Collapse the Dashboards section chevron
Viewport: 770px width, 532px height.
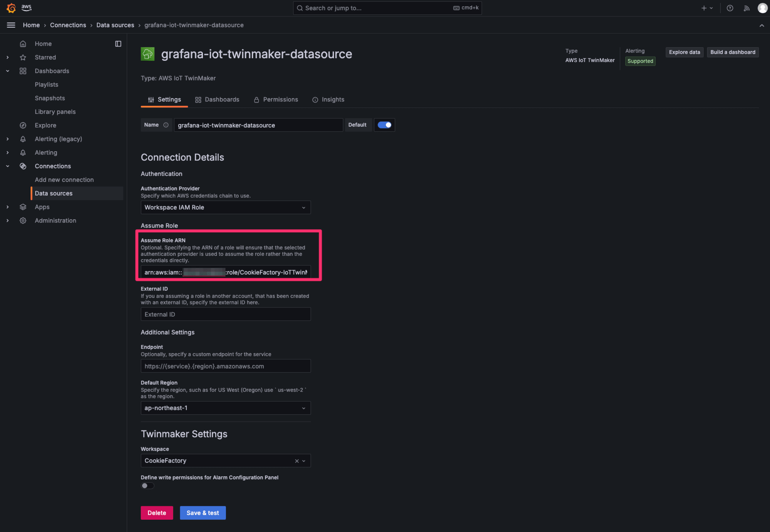(x=8, y=71)
